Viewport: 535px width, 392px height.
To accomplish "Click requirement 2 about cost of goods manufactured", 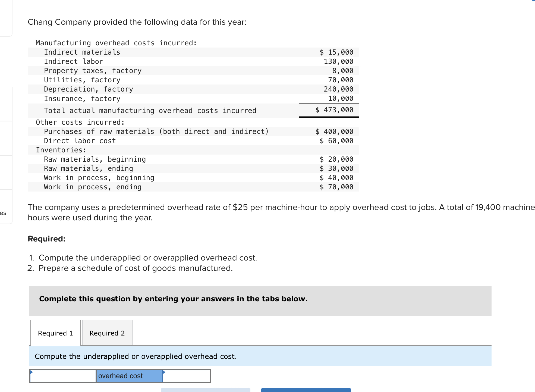I will click(x=135, y=268).
